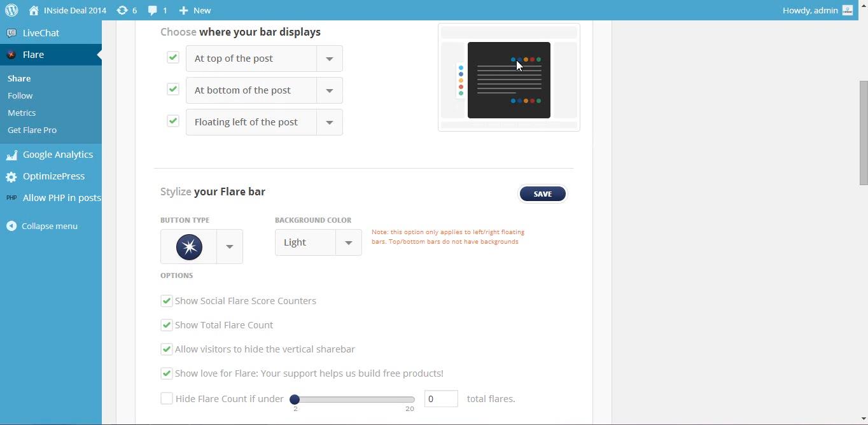
Task: Click the vertical scrollbar thumb
Action: pos(863,133)
